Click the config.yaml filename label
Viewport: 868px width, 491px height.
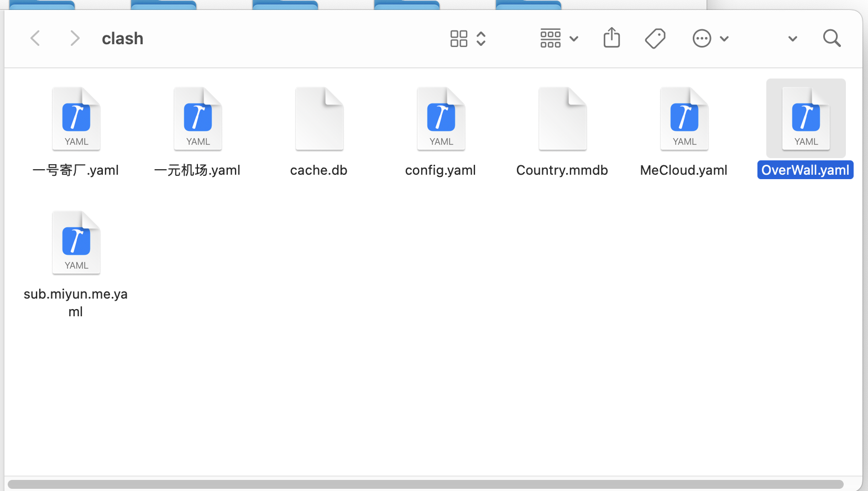pos(441,170)
